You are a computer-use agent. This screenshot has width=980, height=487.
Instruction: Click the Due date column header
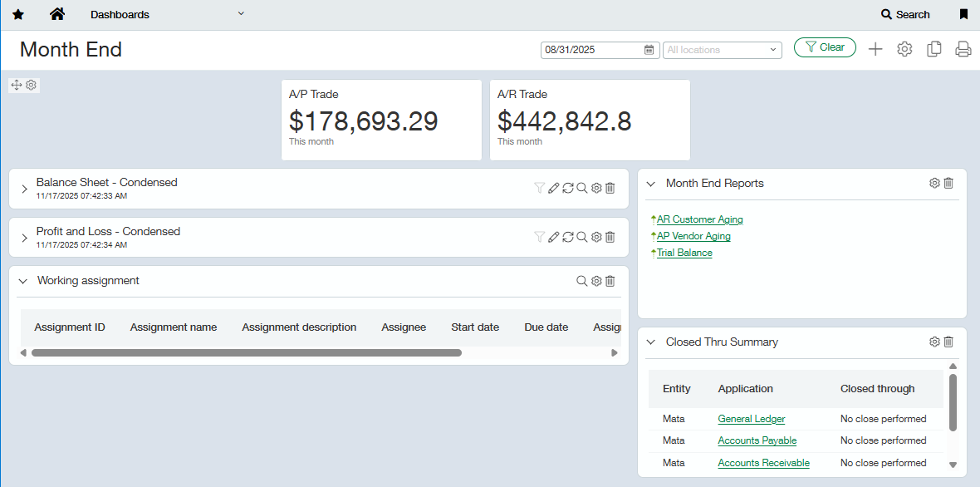pos(546,327)
